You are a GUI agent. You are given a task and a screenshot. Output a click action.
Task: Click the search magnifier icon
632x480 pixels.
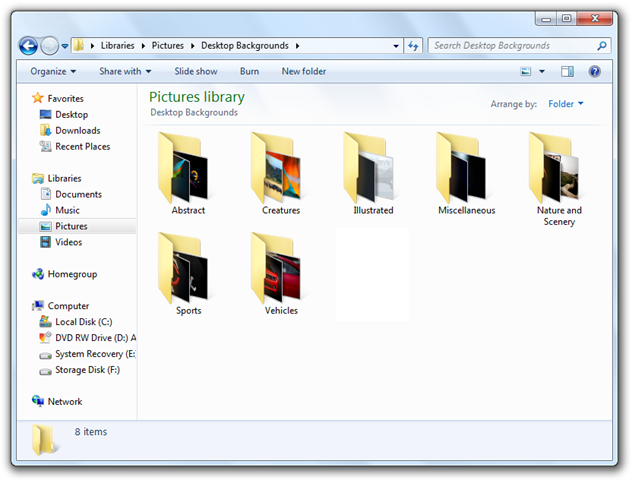(602, 46)
